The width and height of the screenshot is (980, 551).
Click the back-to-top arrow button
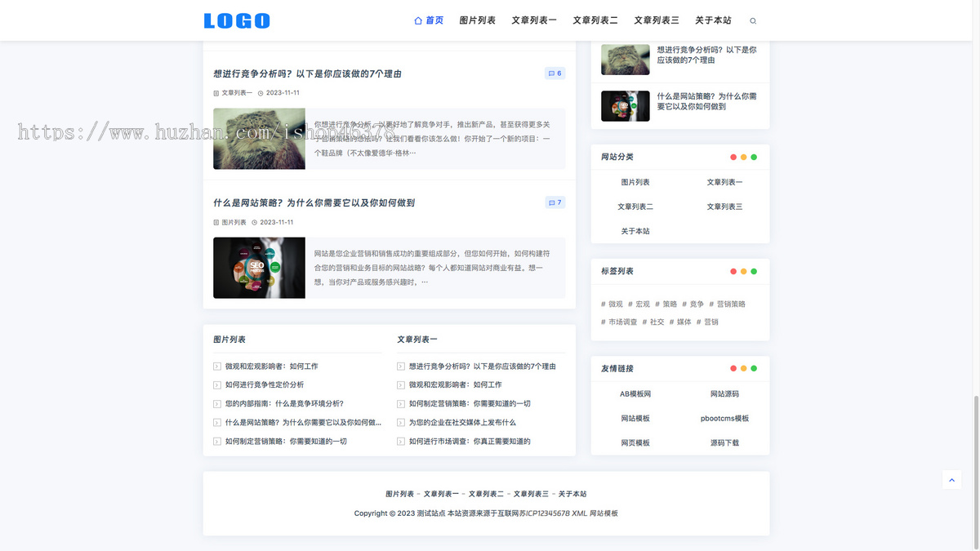pyautogui.click(x=951, y=479)
